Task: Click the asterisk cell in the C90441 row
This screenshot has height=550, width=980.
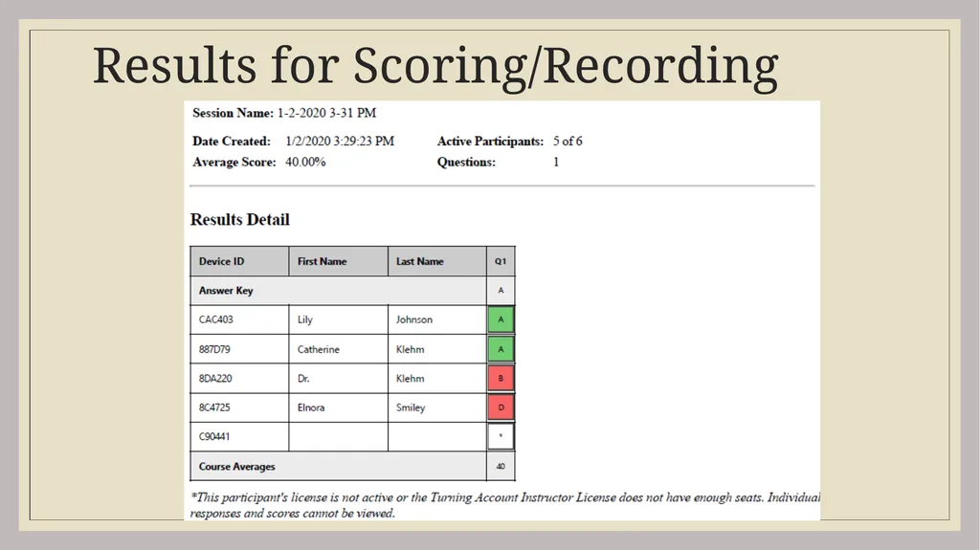Action: click(x=501, y=436)
